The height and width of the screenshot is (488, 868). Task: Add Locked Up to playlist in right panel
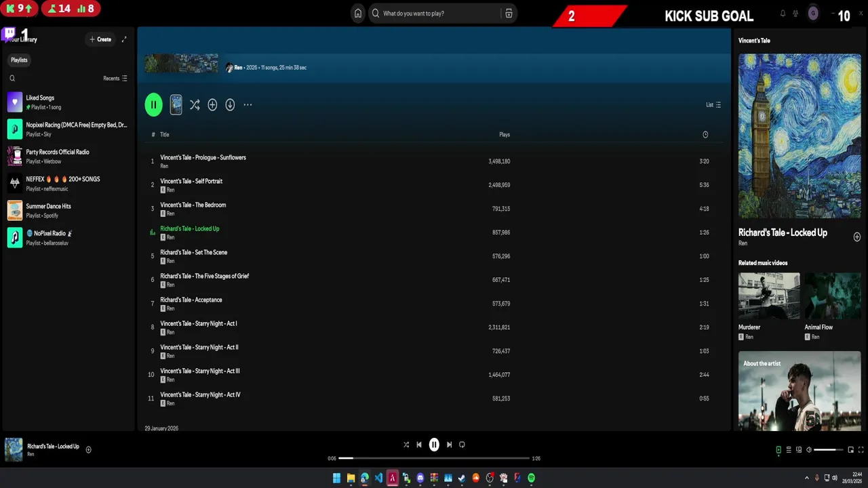tap(857, 237)
